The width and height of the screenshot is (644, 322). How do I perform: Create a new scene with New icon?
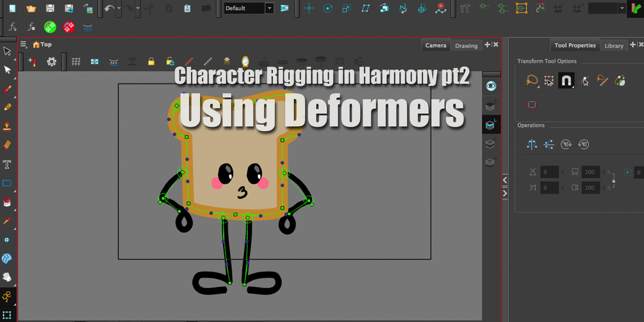(12, 8)
